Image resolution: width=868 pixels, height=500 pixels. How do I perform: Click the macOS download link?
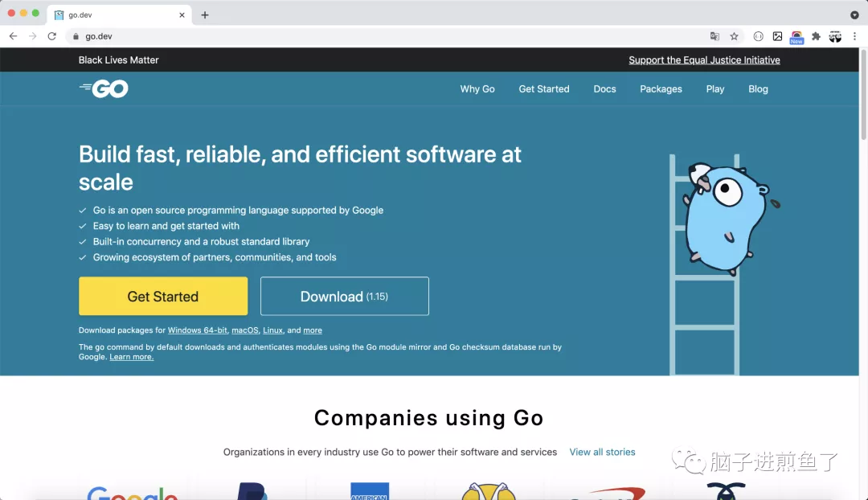click(244, 330)
